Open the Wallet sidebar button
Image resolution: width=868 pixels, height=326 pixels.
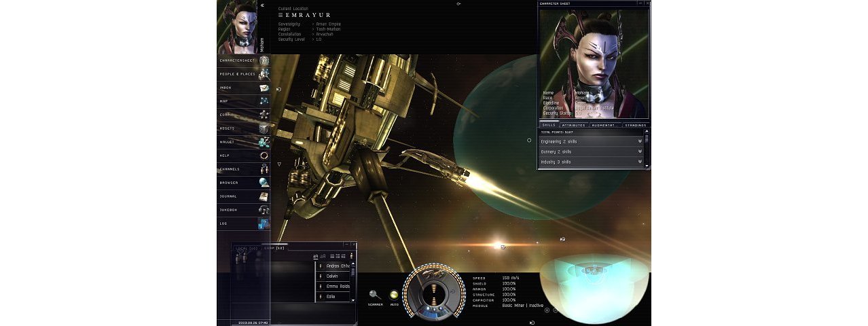coord(243,142)
